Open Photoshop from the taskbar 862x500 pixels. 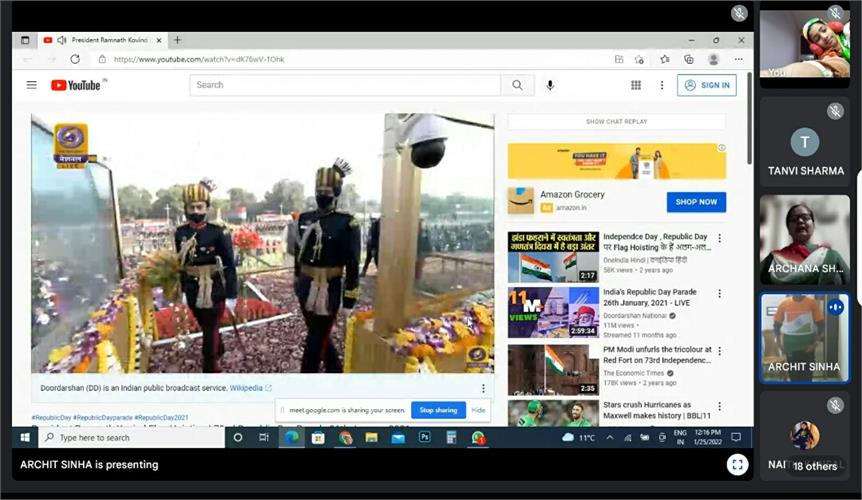pos(424,437)
